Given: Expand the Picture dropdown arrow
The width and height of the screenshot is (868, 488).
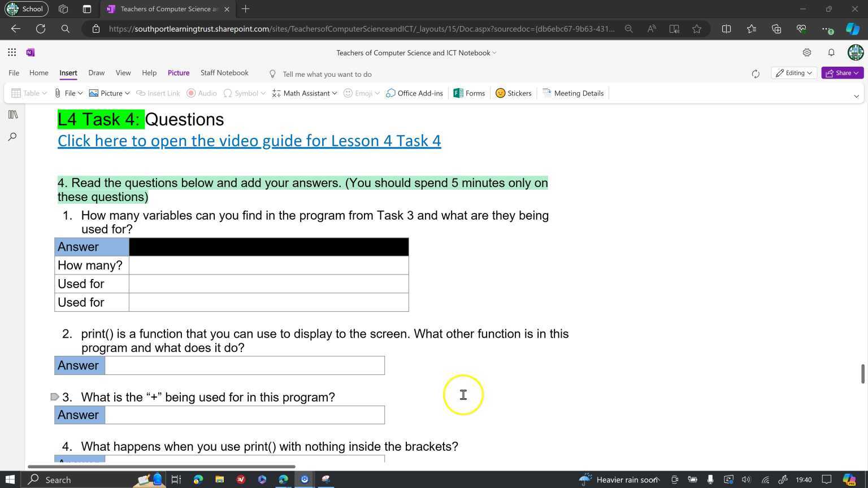Looking at the screenshot, I should click(127, 93).
